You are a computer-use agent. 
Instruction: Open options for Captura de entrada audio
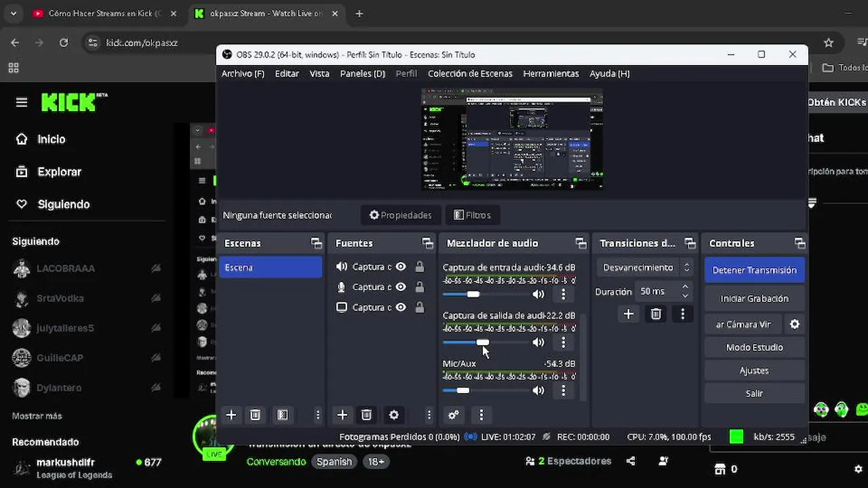(x=563, y=294)
